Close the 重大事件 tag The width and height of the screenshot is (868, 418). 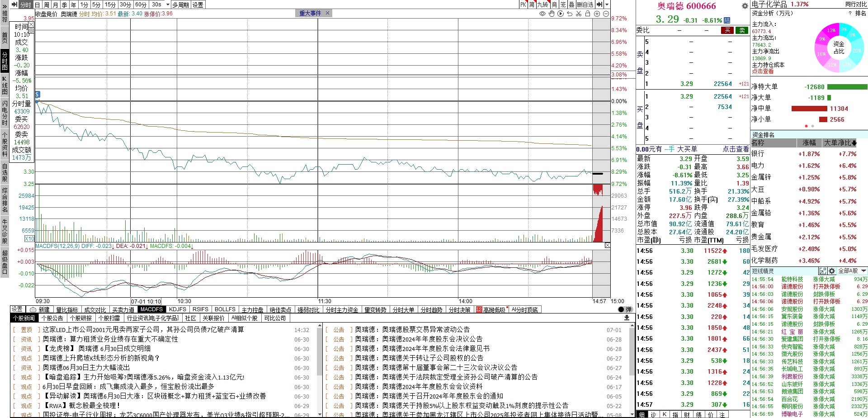[x=328, y=13]
